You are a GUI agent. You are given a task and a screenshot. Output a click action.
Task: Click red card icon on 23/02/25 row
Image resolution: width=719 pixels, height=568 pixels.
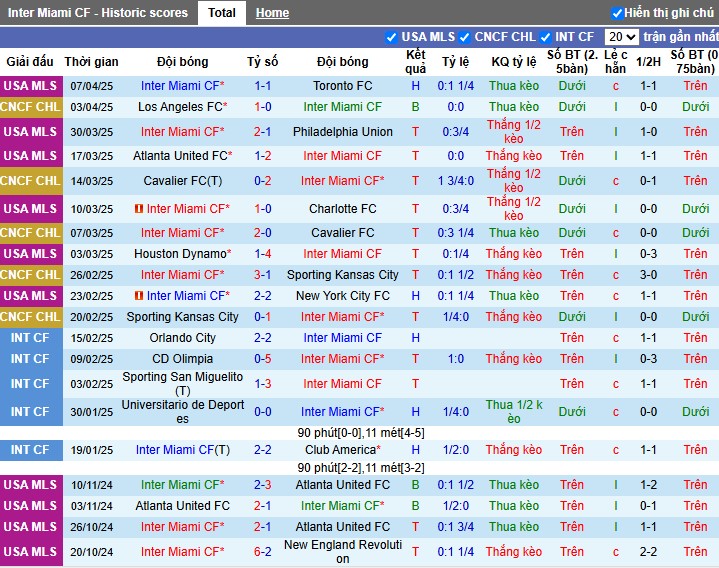click(x=138, y=296)
